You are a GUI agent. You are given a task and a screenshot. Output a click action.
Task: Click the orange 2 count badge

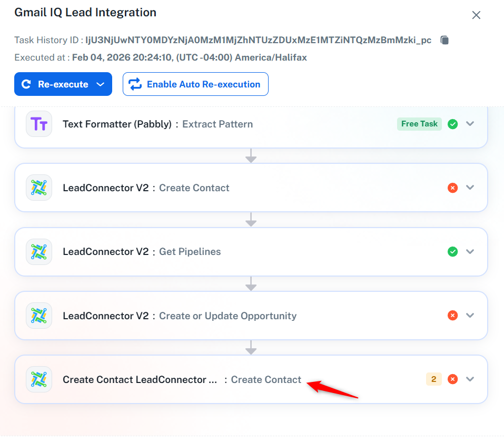434,379
